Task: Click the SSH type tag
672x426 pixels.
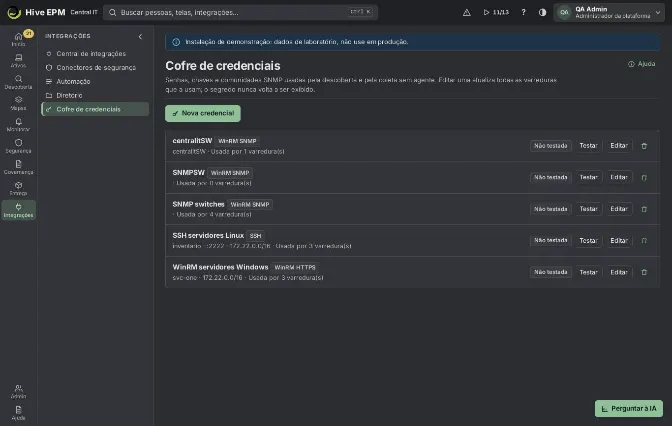Action: tap(255, 236)
